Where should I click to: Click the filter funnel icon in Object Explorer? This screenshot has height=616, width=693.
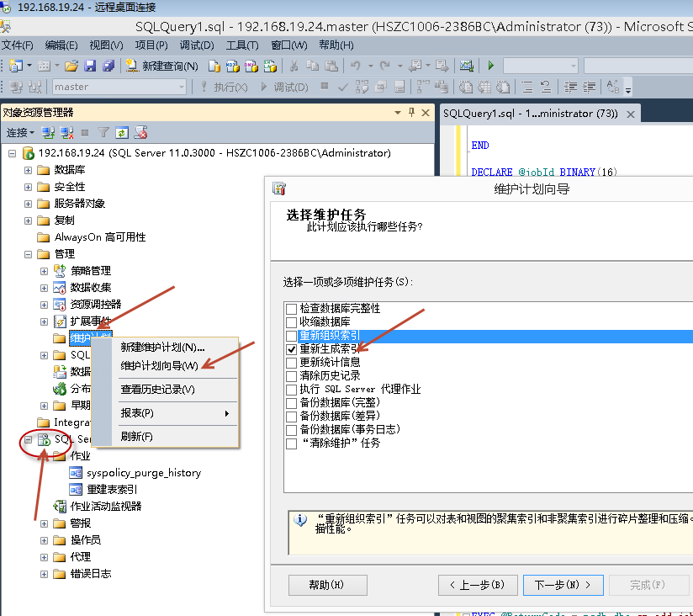103,132
